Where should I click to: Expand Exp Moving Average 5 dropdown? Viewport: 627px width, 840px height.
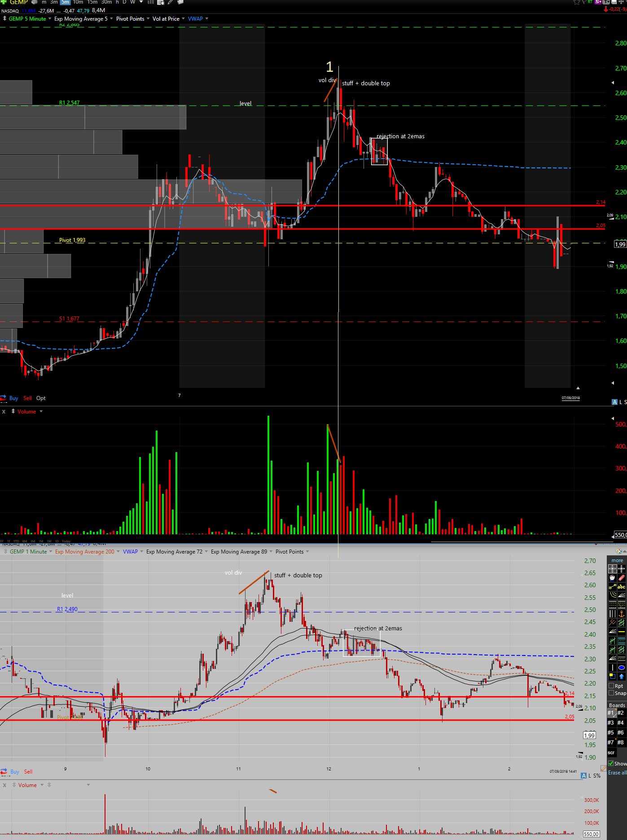(x=111, y=18)
